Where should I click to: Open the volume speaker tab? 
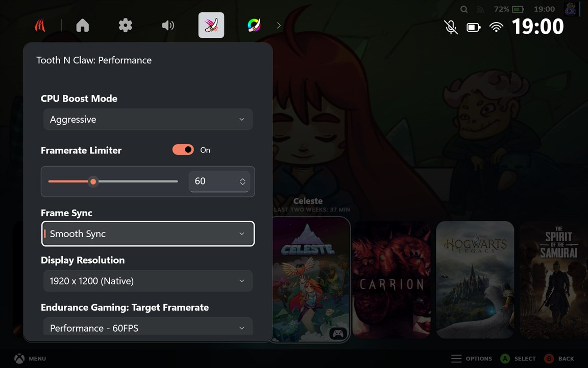click(x=168, y=25)
